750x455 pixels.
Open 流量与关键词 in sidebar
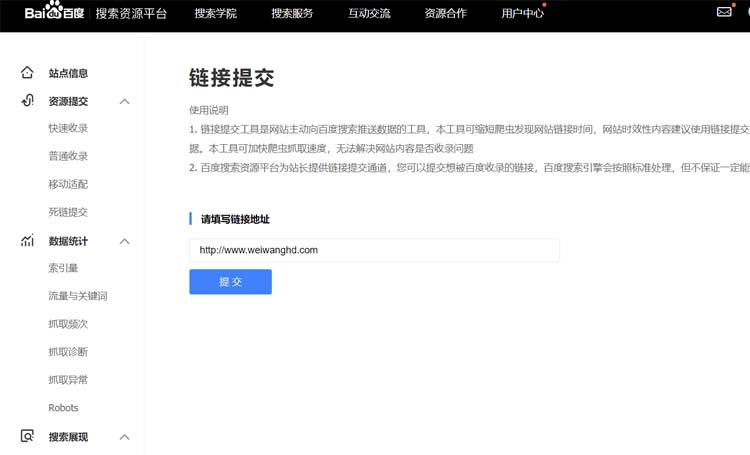pos(78,296)
